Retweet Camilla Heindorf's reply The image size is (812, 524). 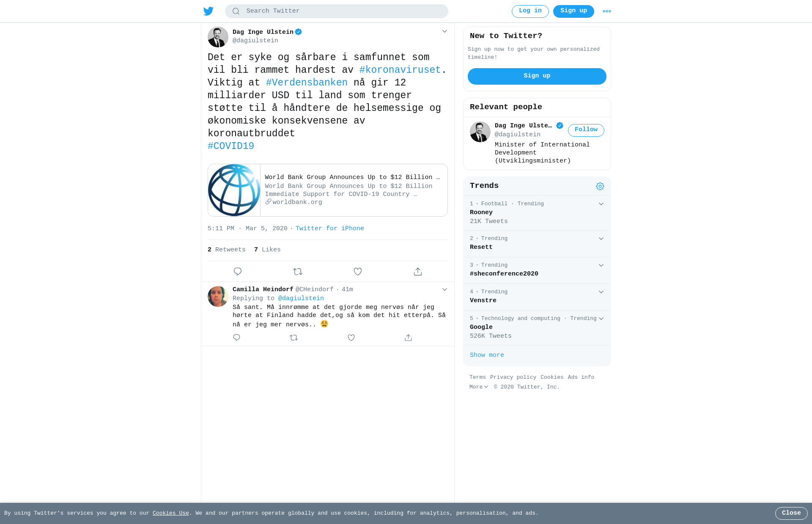tap(294, 337)
